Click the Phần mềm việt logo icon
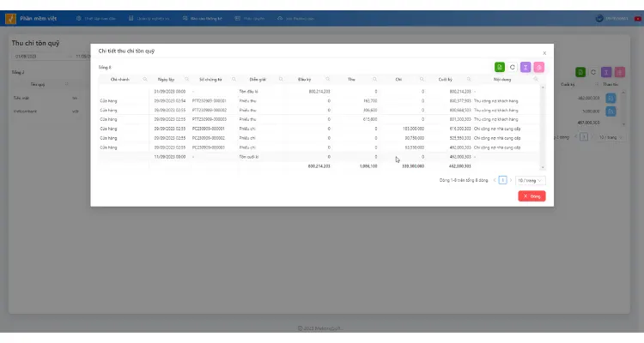Image resolution: width=644 pixels, height=343 pixels. [10, 19]
